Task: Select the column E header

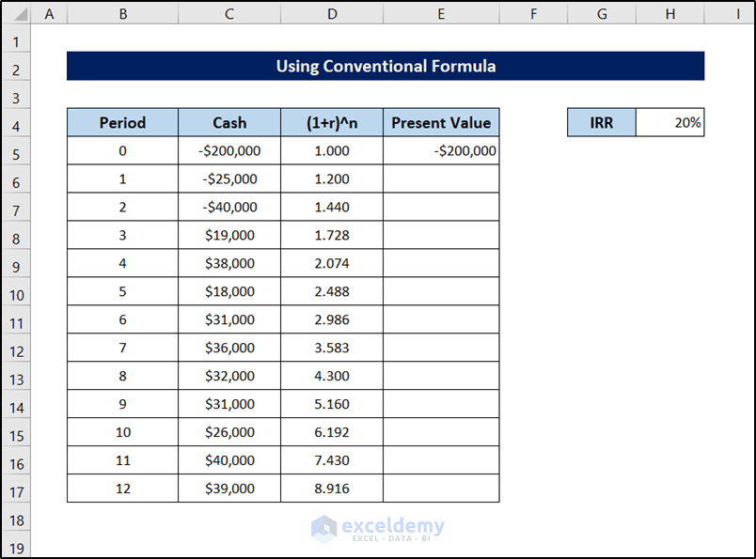Action: [x=441, y=14]
